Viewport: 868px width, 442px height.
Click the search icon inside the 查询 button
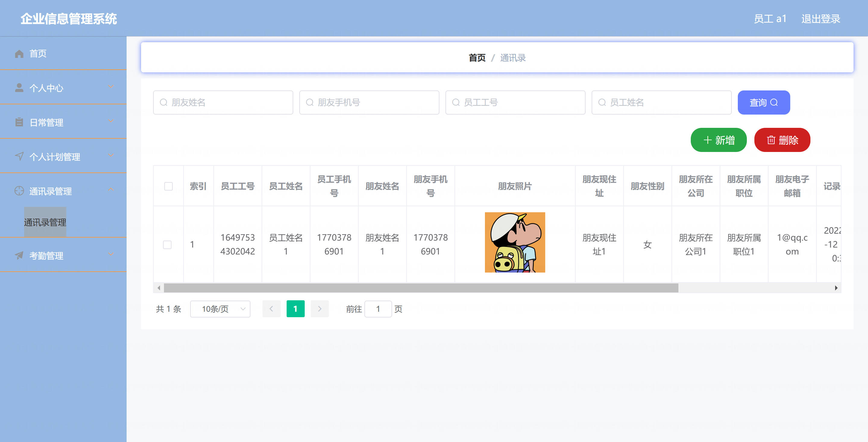774,102
